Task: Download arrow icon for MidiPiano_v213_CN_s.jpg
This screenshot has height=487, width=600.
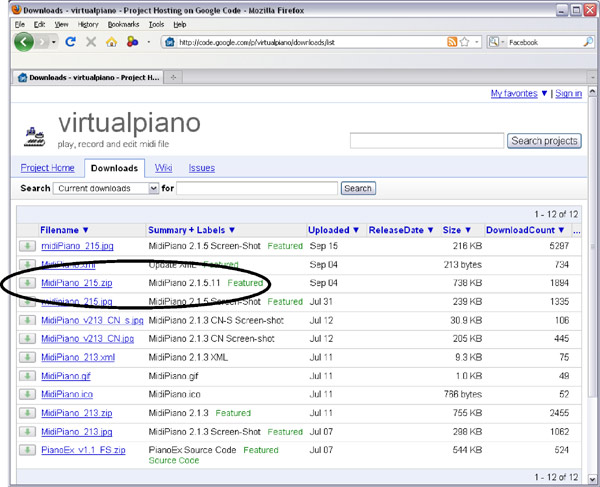Action: [x=27, y=320]
